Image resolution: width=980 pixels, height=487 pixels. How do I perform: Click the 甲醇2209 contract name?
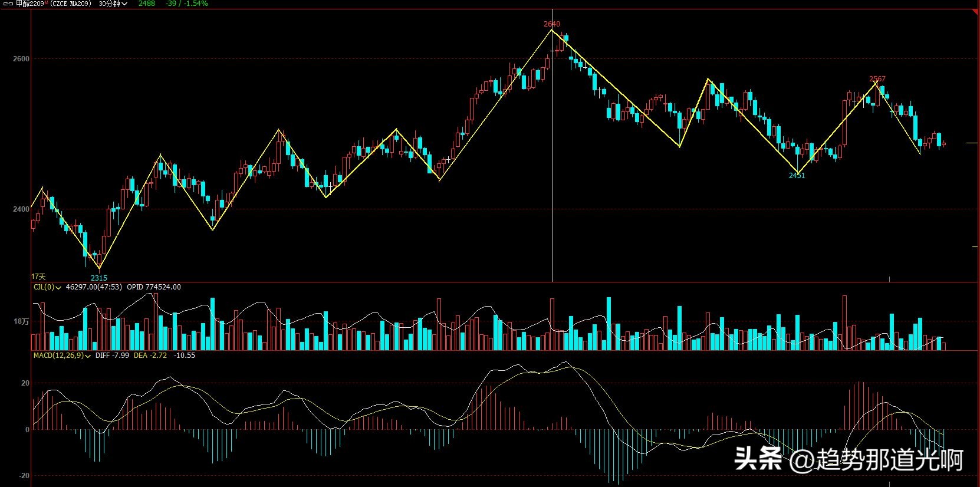(x=30, y=4)
